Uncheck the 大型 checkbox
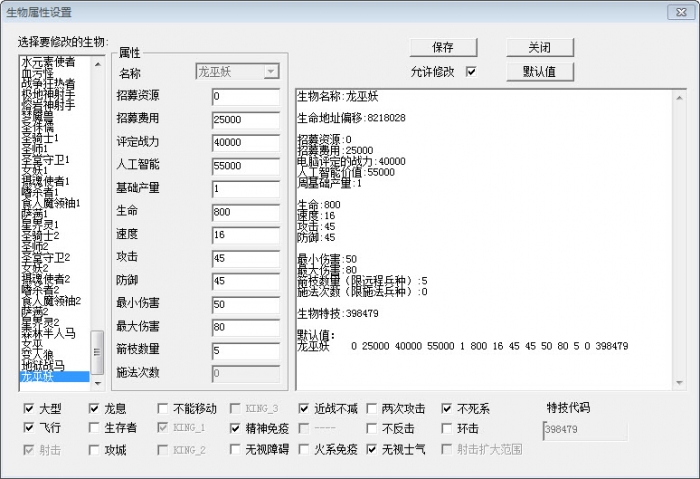 point(28,408)
